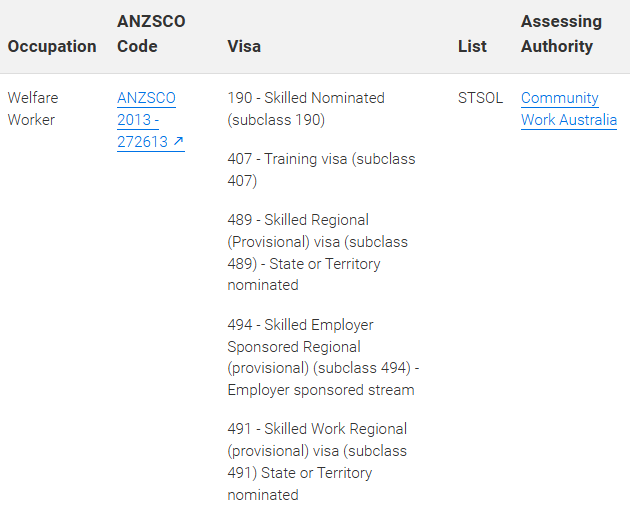Click the Assessing Authority column header
Image resolution: width=630 pixels, height=520 pixels.
point(561,34)
